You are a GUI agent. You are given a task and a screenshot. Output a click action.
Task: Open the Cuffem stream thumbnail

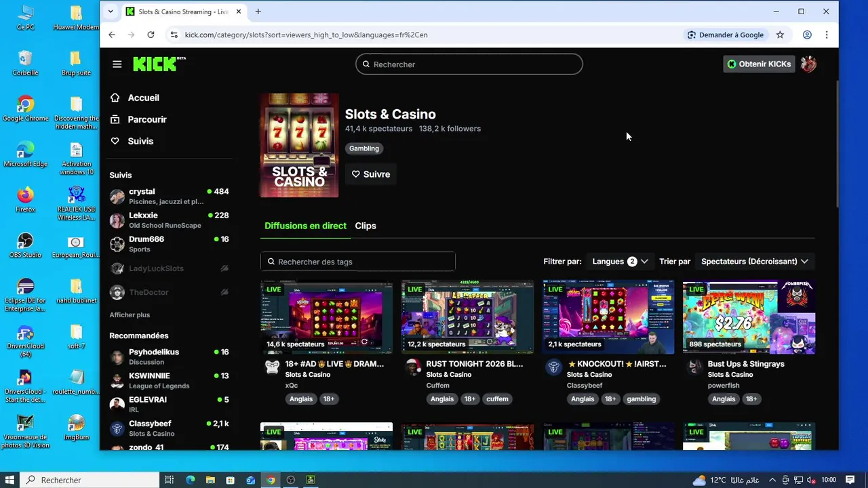click(x=467, y=317)
